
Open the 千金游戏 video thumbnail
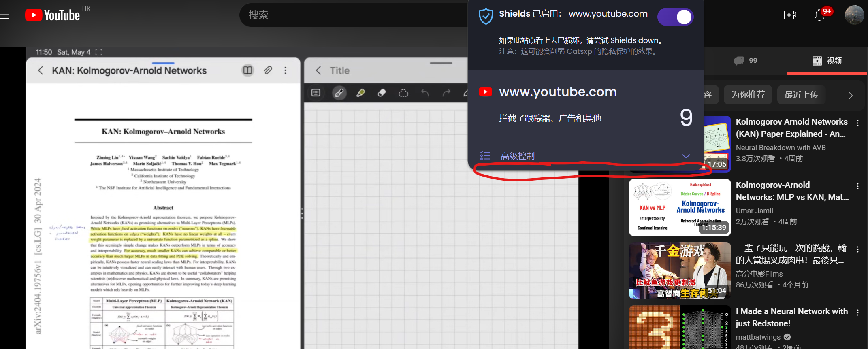680,270
